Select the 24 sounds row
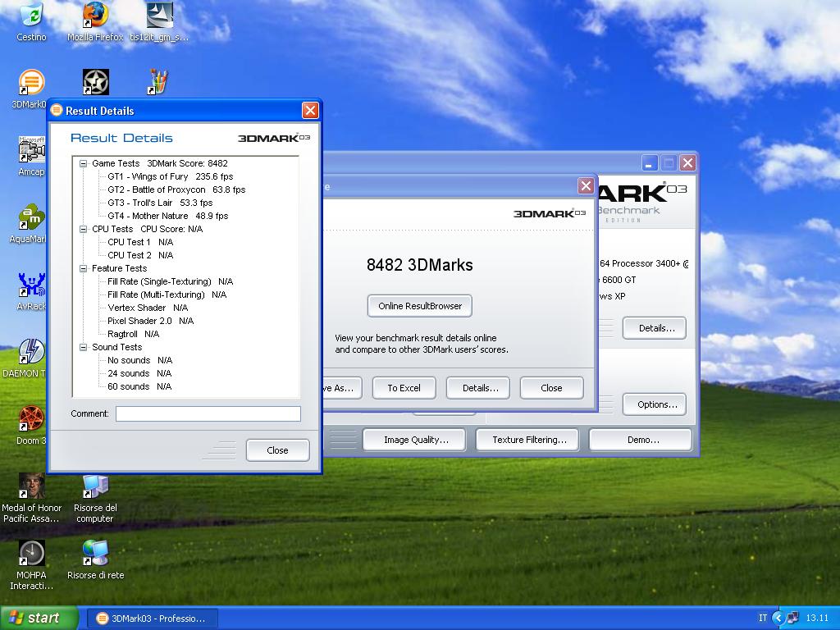Image resolution: width=840 pixels, height=630 pixels. tap(139, 373)
